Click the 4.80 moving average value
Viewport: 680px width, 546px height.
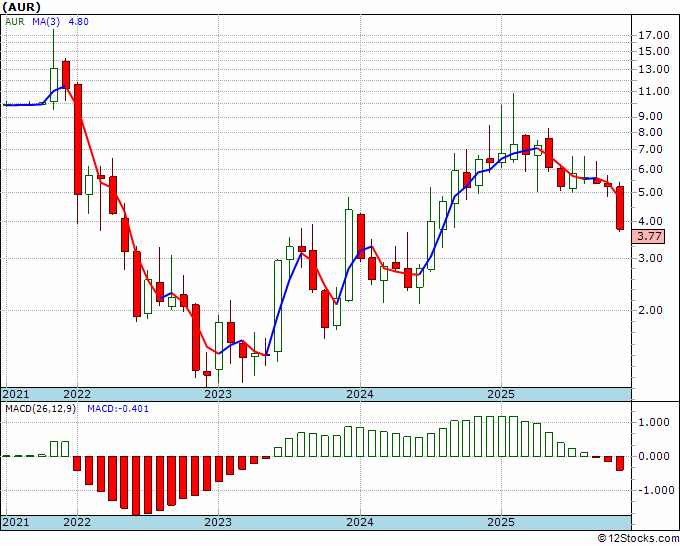tap(78, 21)
